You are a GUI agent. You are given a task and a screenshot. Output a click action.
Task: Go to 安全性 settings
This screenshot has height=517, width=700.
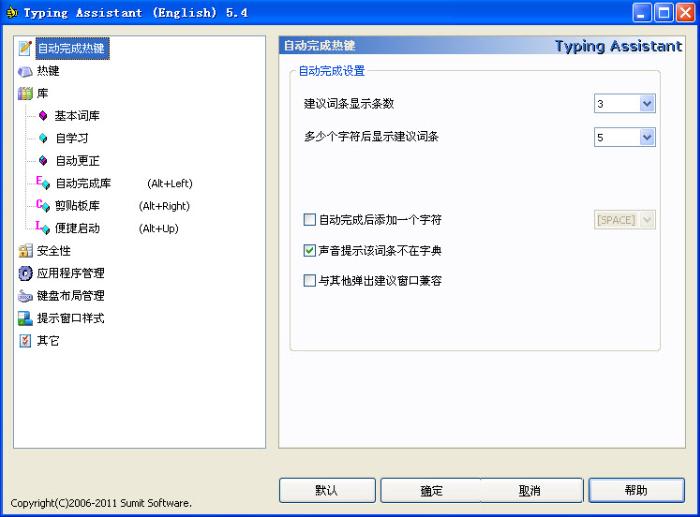tap(54, 250)
